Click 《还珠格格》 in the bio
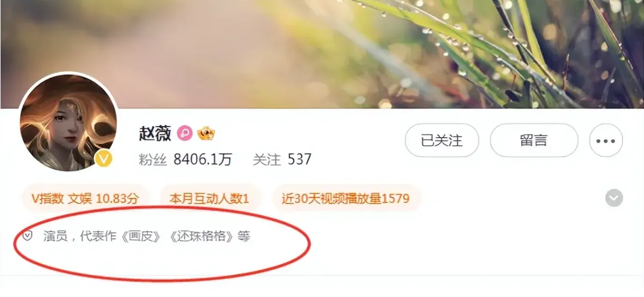This screenshot has width=644, height=297. click(203, 237)
